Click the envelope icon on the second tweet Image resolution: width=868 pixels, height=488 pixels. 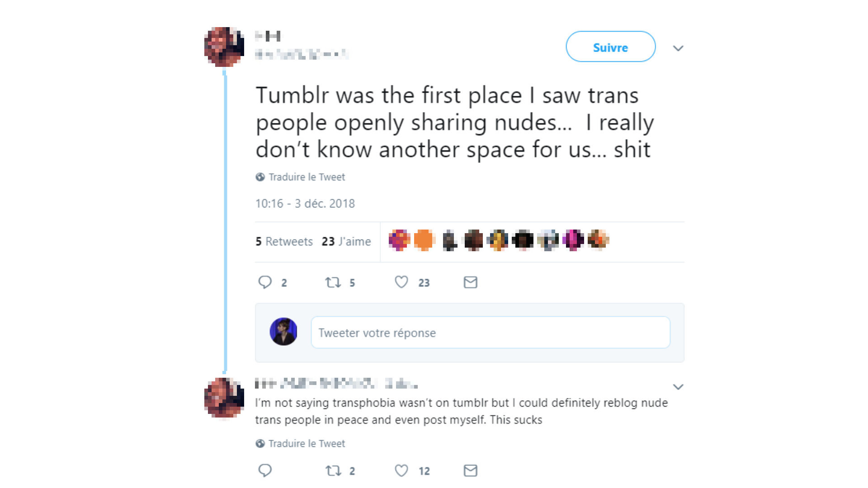coord(470,471)
